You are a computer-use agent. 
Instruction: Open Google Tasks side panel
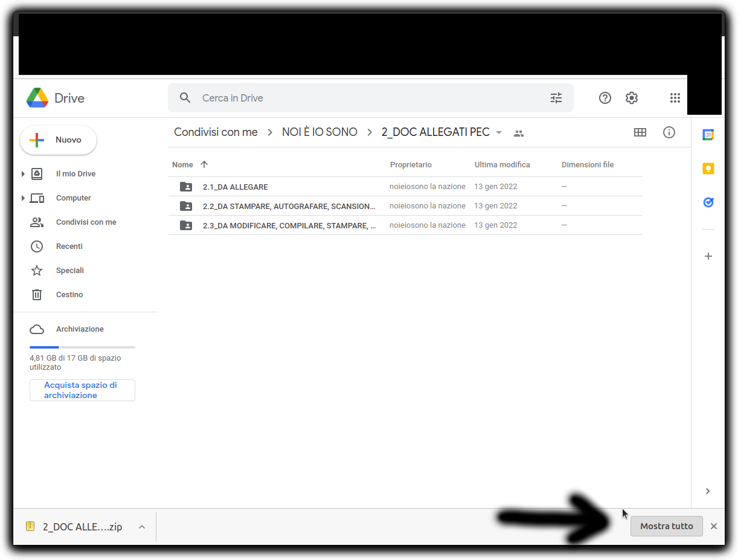(x=708, y=202)
